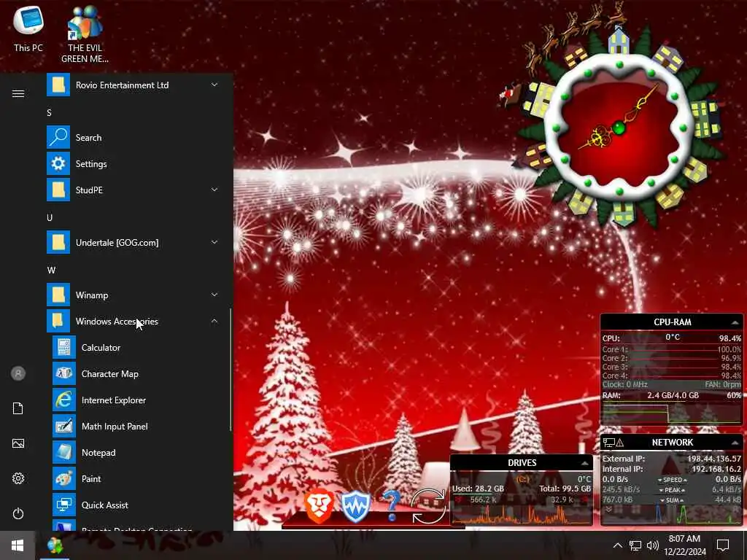This screenshot has height=560, width=747.
Task: Click the blue shield dock icon
Action: point(355,506)
